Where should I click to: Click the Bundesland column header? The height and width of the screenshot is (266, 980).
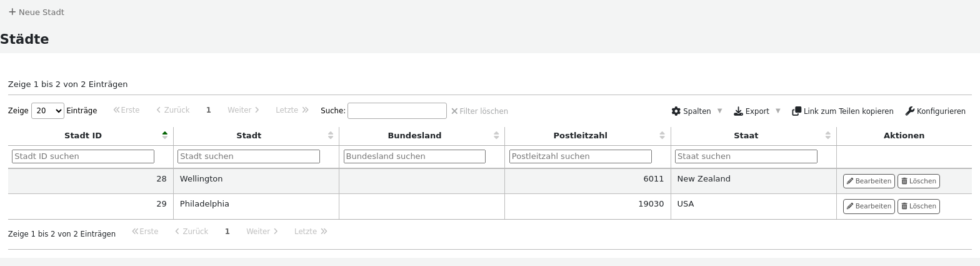414,135
